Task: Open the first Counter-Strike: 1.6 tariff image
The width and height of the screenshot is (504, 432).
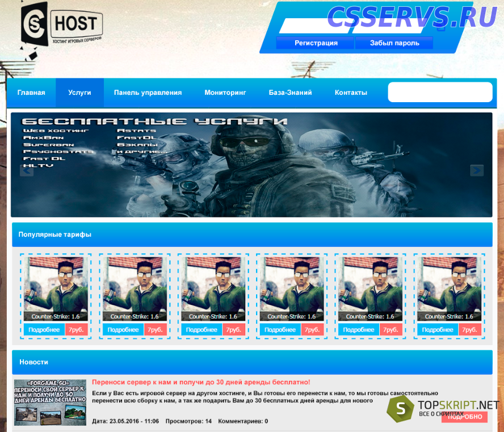Action: tap(56, 288)
